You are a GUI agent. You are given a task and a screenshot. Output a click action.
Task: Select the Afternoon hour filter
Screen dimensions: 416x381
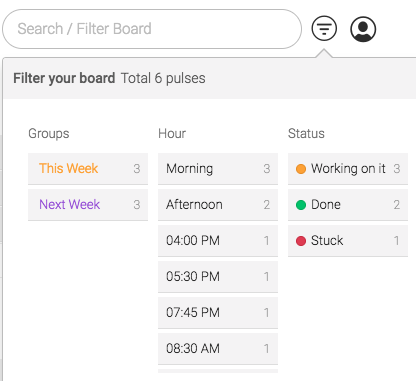tap(218, 205)
